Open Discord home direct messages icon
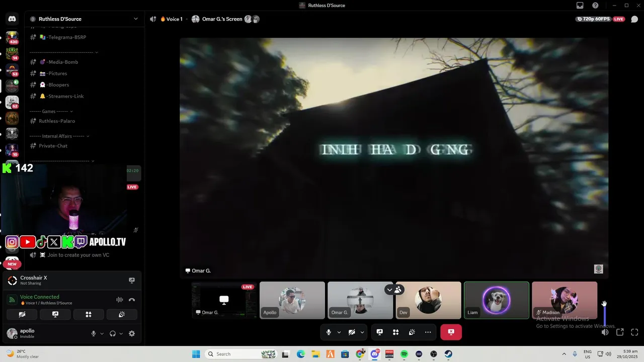The height and width of the screenshot is (362, 644). (12, 19)
